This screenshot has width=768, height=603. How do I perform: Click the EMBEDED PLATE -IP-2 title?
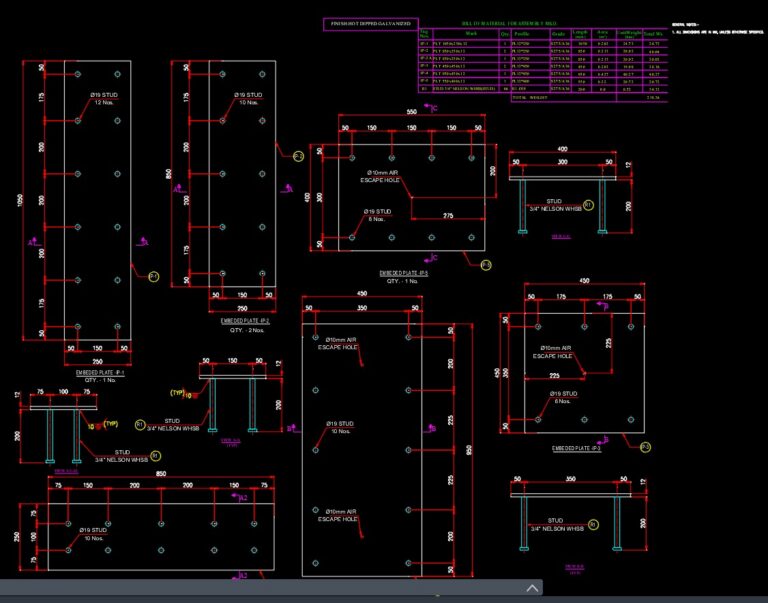(245, 321)
